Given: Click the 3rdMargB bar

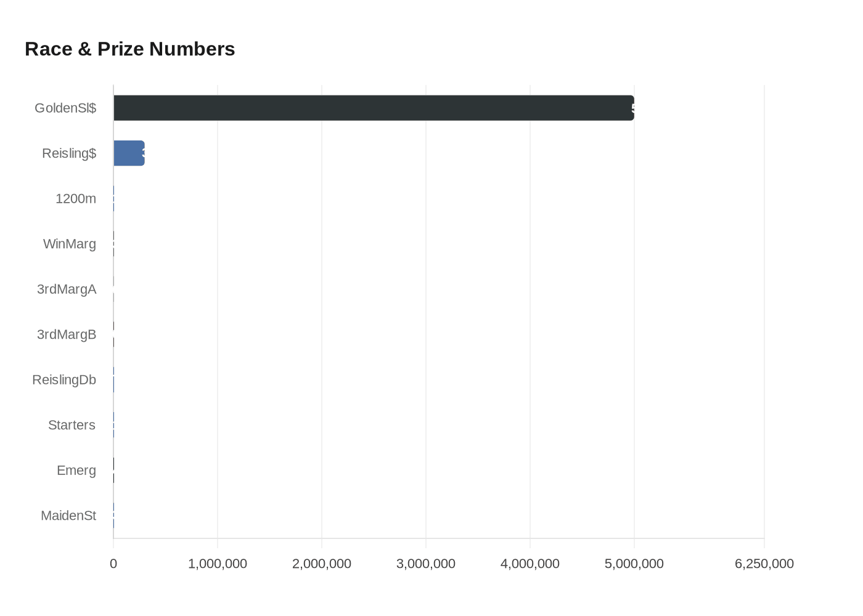Looking at the screenshot, I should (113, 334).
